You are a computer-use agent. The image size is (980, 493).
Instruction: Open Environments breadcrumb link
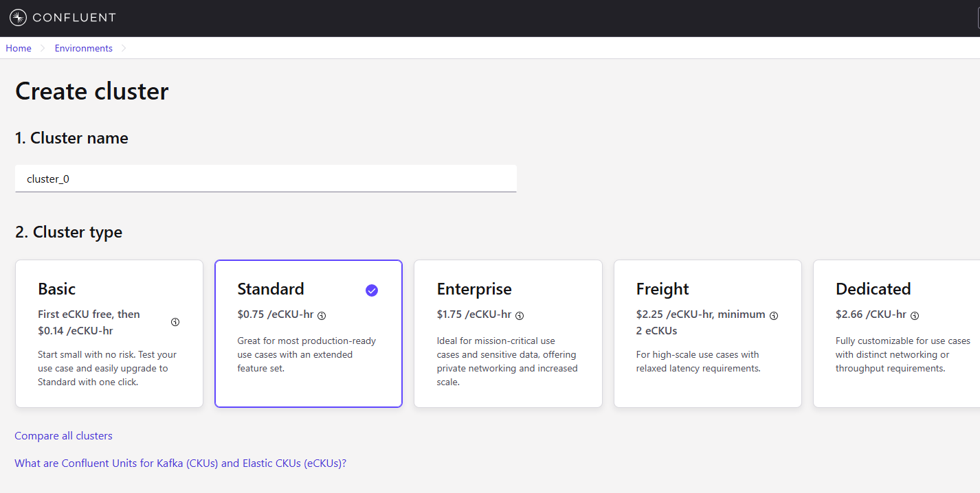pos(84,48)
